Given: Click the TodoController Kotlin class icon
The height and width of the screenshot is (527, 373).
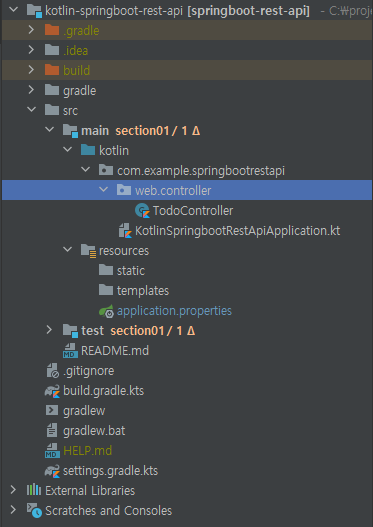Looking at the screenshot, I should (x=142, y=210).
